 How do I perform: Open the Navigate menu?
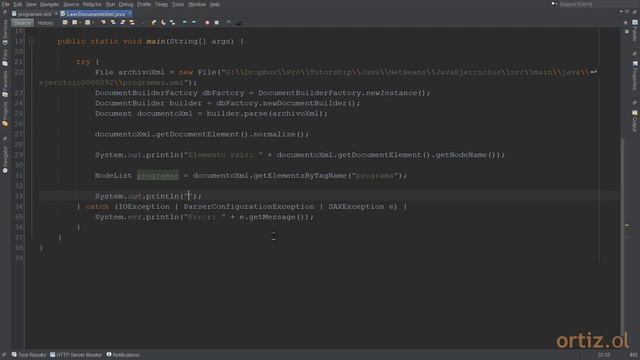coord(49,4)
